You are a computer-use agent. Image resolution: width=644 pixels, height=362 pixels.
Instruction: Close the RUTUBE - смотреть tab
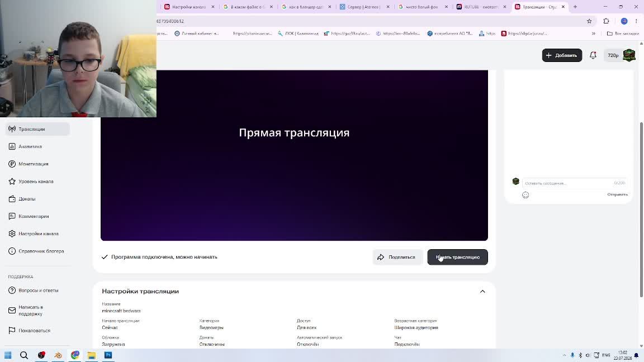coord(505,7)
